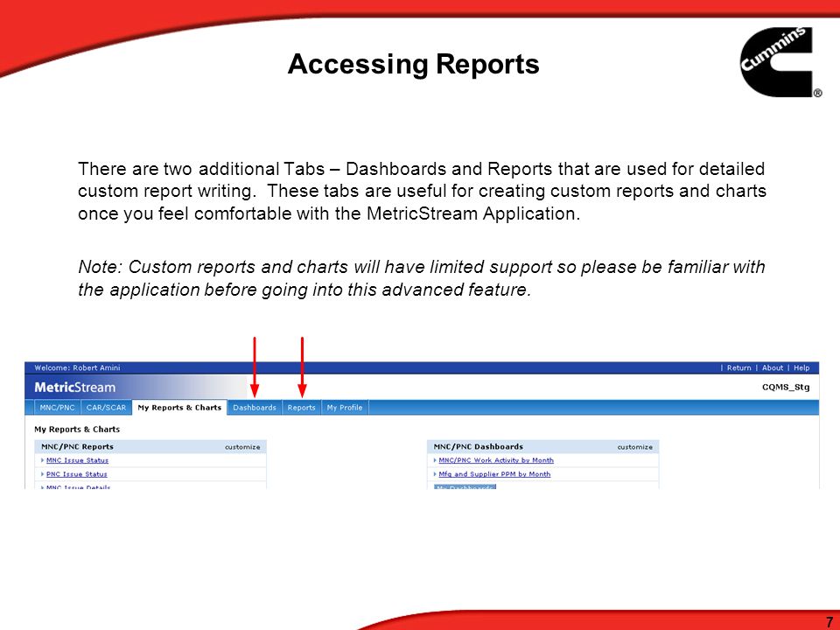Click the CQMS_Stg environment label
This screenshot has width=840, height=630.
click(x=786, y=388)
